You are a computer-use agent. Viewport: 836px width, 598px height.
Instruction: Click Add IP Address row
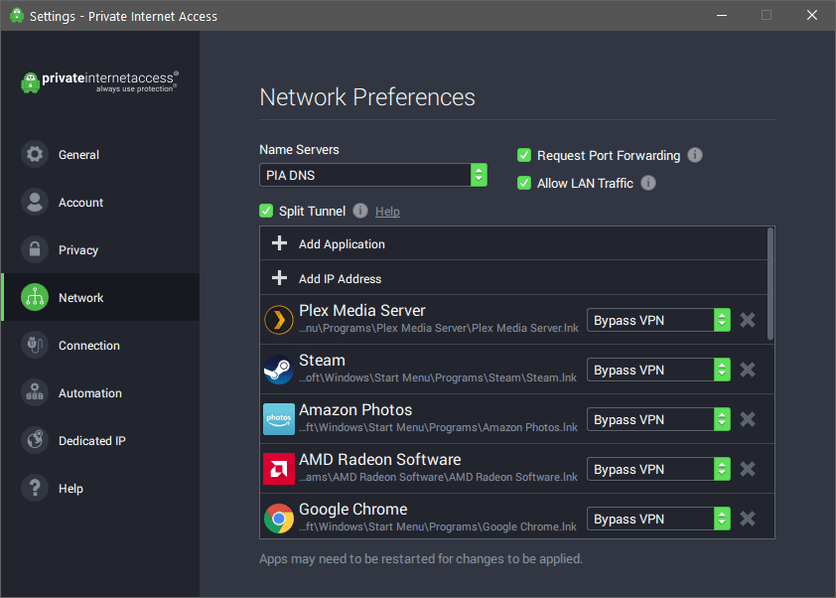340,279
